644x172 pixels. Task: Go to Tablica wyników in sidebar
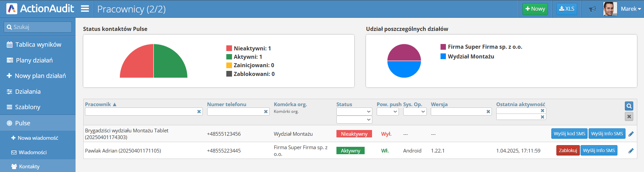[x=38, y=45]
